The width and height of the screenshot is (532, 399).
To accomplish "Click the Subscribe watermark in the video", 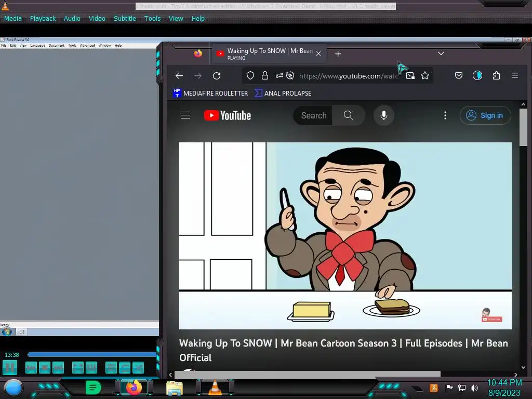I will tap(491, 315).
